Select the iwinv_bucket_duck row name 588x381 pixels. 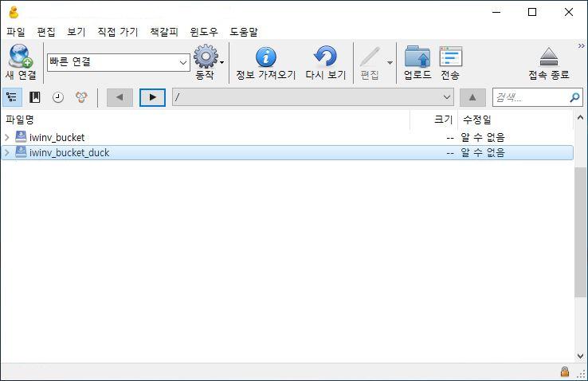69,152
